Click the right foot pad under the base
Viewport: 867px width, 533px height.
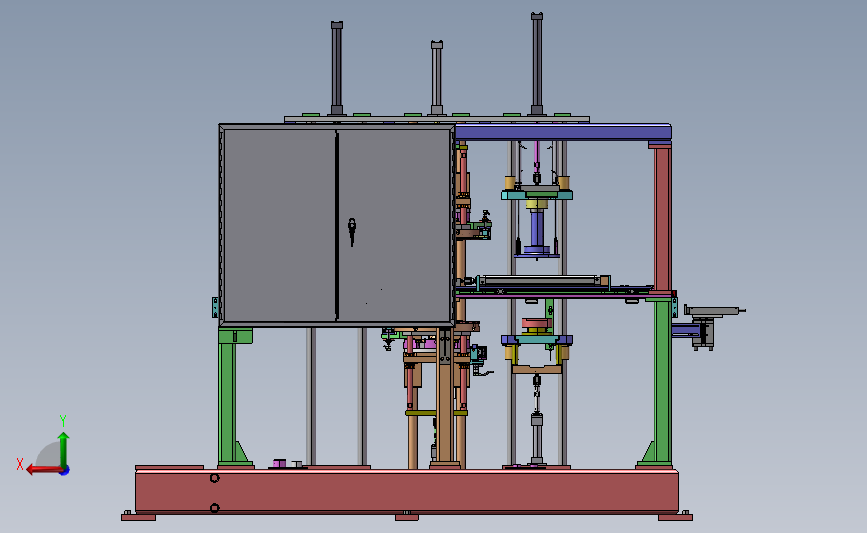675,518
